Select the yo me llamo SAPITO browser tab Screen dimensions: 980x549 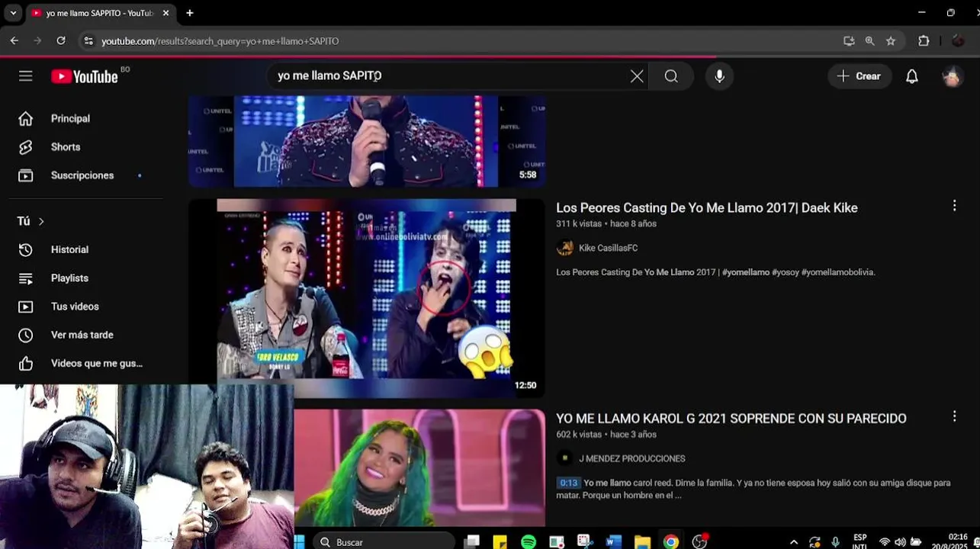99,13
